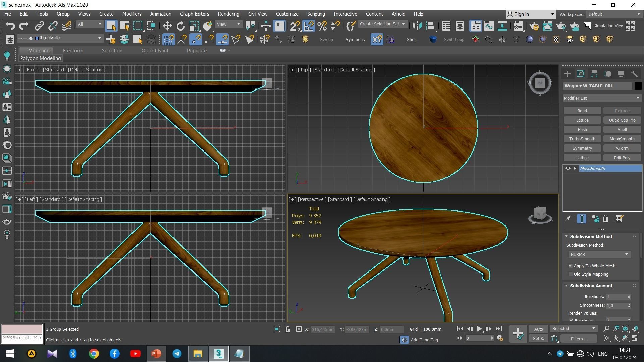
Task: Open the Motion panel tab icon
Action: tap(607, 74)
